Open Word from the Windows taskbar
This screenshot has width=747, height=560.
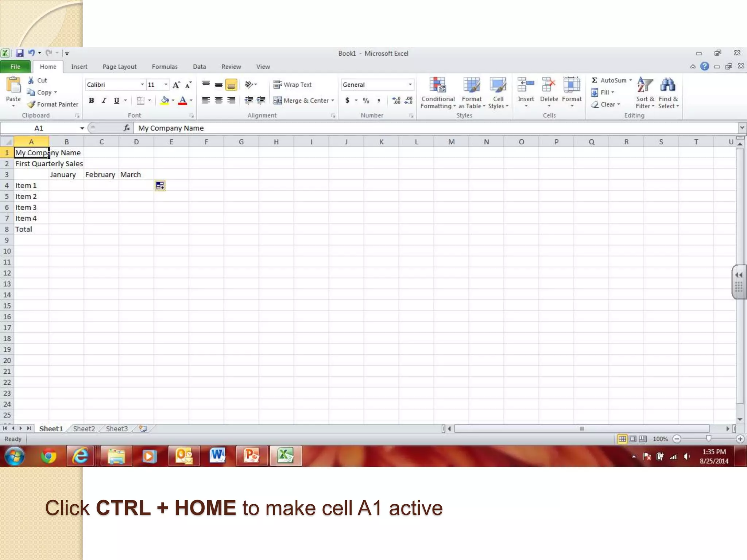pyautogui.click(x=217, y=456)
